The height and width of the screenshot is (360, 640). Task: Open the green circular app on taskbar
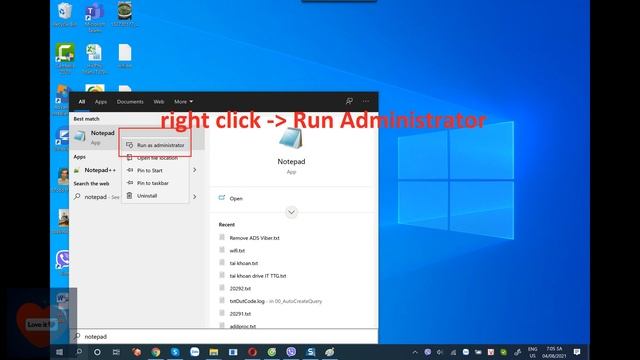tap(272, 352)
